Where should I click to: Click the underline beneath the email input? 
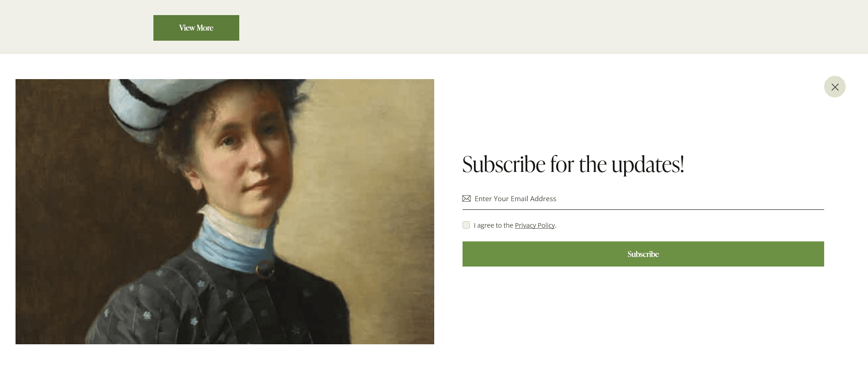point(643,209)
